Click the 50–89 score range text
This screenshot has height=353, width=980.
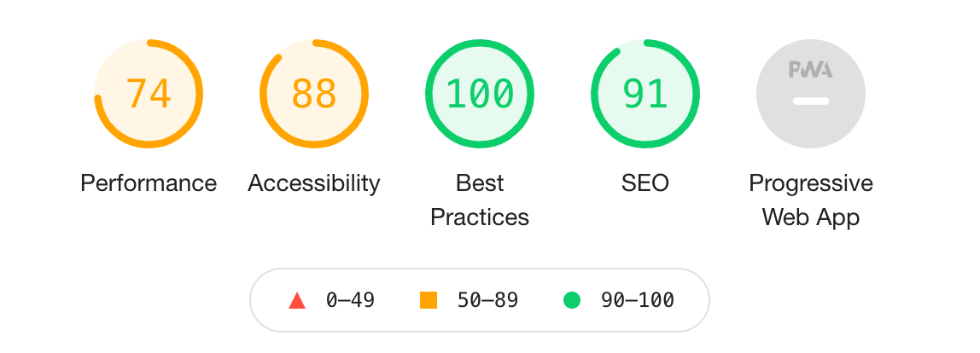tap(487, 300)
